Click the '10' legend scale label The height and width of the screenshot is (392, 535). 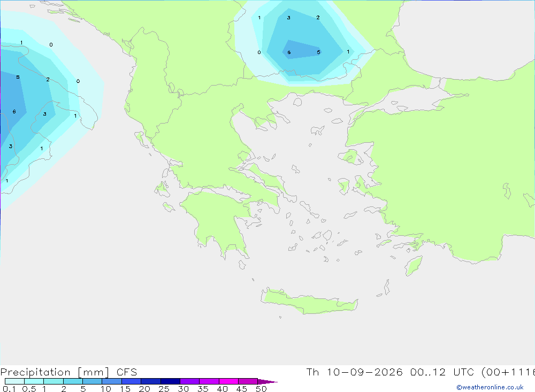106,389
